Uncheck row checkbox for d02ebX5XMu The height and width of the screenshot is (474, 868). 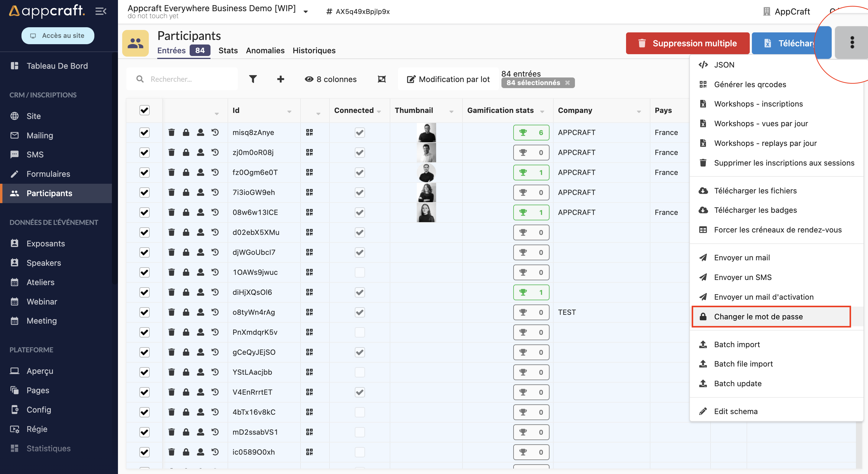144,232
